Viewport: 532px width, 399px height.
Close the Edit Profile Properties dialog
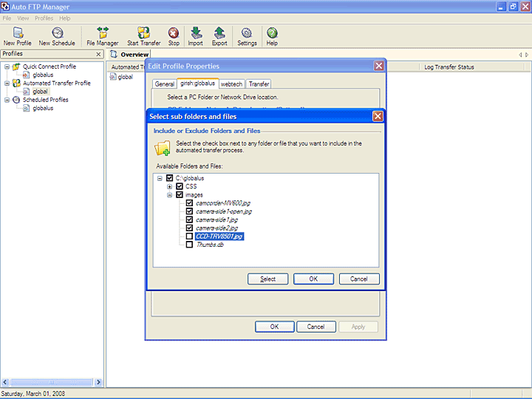(x=378, y=66)
